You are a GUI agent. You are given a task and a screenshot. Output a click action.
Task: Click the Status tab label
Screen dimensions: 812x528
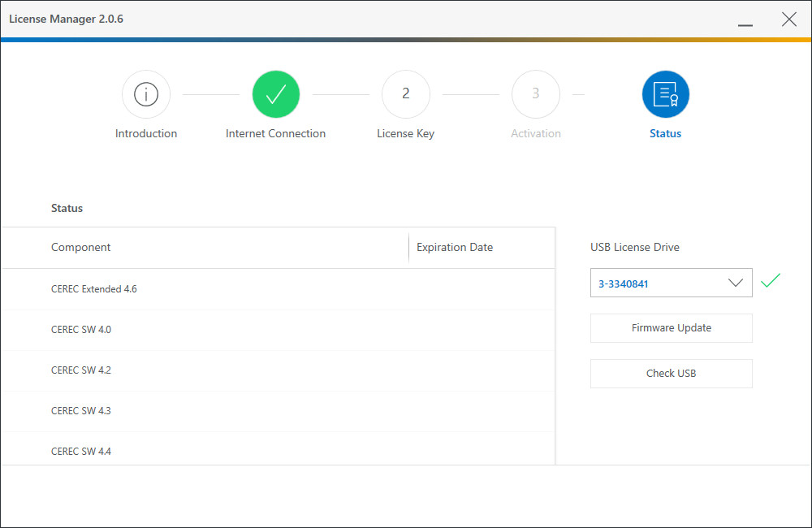pos(666,134)
